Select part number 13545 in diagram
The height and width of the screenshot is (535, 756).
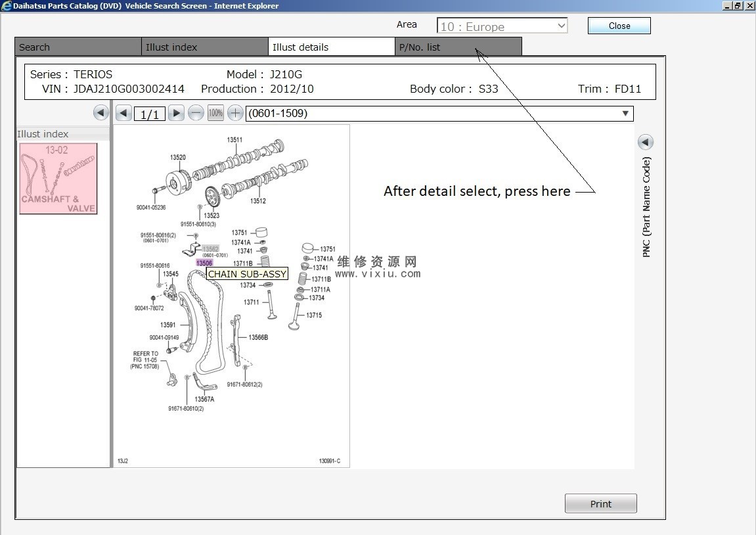click(x=171, y=273)
